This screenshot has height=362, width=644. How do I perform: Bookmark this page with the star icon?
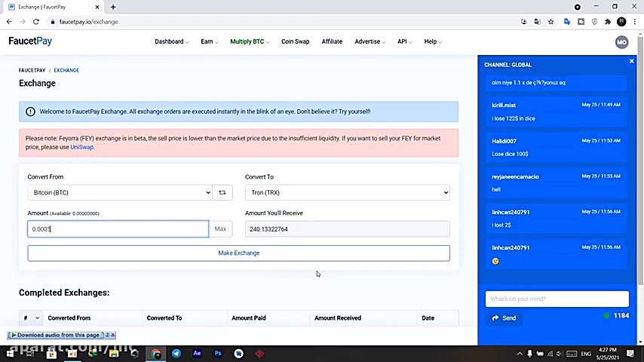550,22
